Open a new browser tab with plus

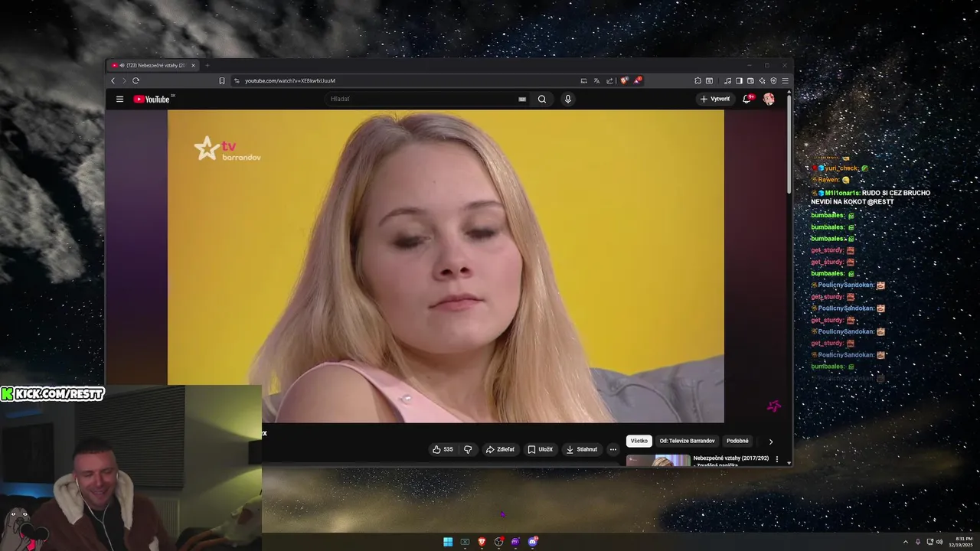207,65
